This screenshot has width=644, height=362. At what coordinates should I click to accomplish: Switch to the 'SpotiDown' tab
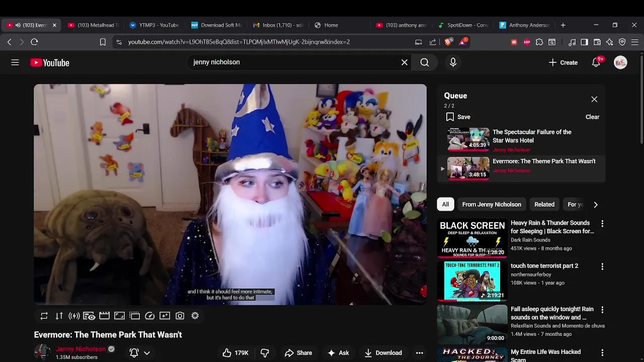462,25
